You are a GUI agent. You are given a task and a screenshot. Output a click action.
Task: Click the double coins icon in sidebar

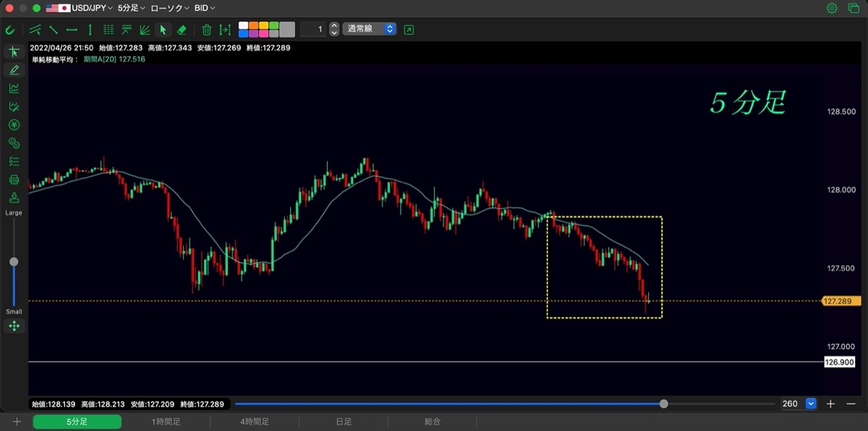[x=14, y=143]
